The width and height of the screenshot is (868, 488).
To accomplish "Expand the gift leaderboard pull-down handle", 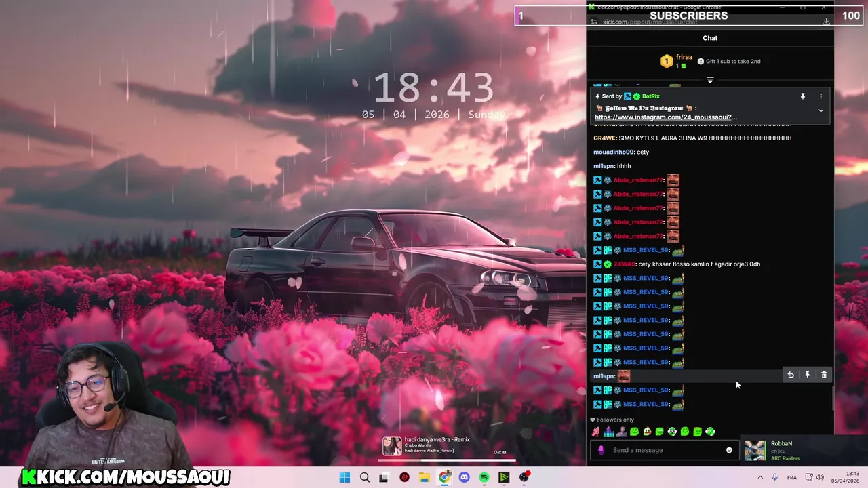I will (x=710, y=80).
